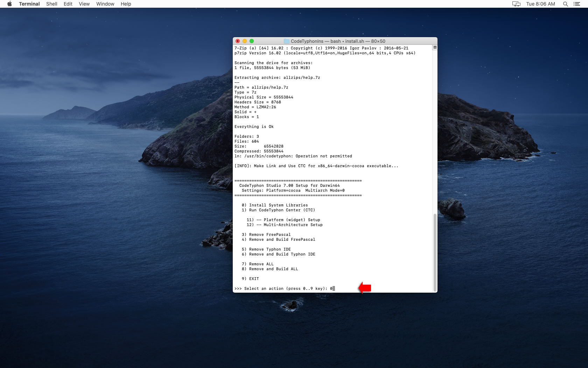This screenshot has height=368, width=588.
Task: Click the 'Scanning the drive for archives:' line
Action: 273,63
